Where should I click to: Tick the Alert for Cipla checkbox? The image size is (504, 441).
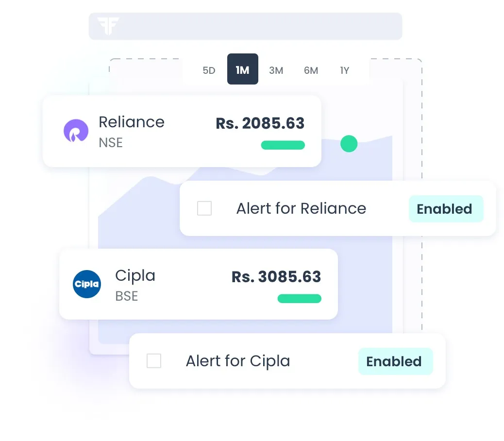tap(154, 361)
